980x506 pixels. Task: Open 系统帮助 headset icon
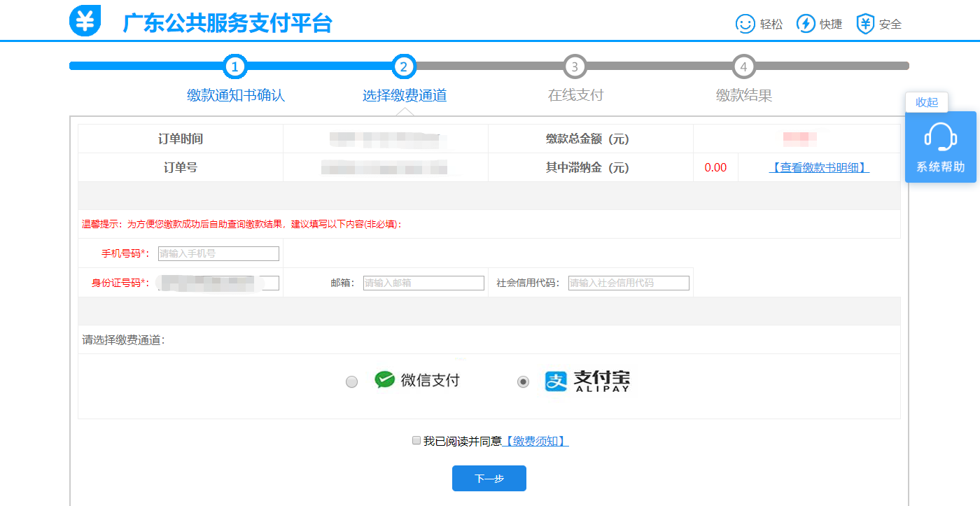[940, 137]
